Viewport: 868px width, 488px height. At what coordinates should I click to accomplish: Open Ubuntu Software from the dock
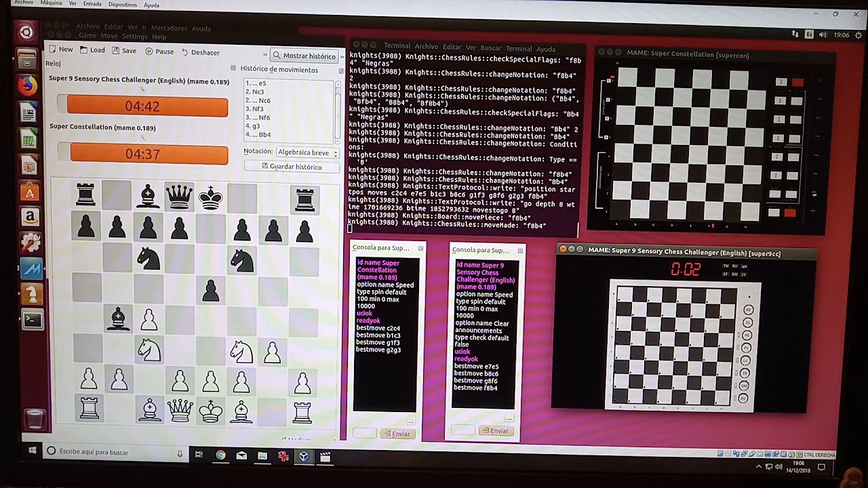[x=29, y=192]
